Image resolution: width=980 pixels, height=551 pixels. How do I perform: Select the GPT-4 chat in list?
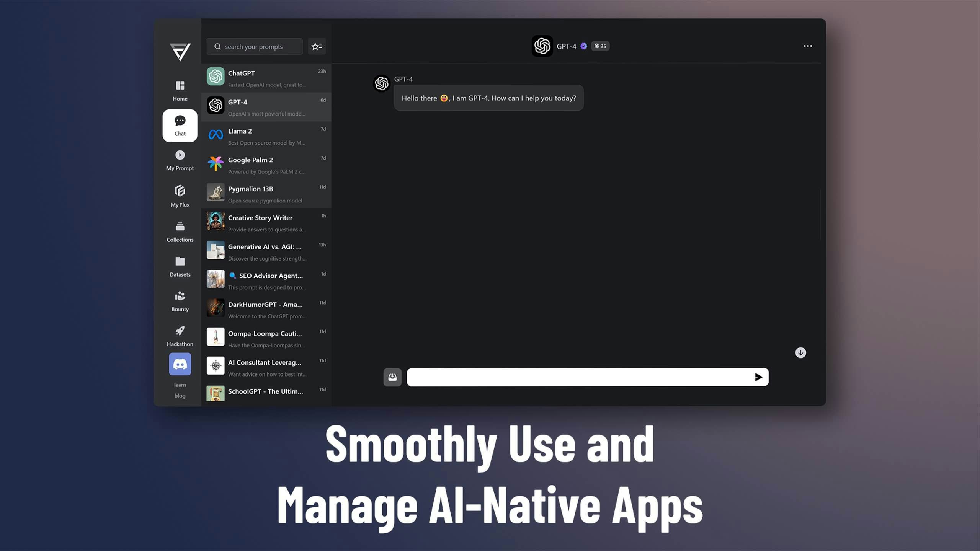coord(266,107)
